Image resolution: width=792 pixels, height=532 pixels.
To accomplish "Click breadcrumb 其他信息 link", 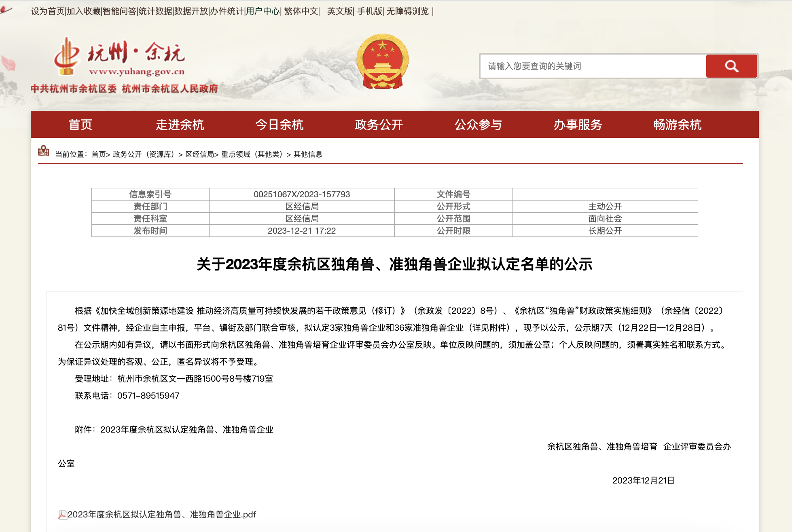I will tap(308, 154).
